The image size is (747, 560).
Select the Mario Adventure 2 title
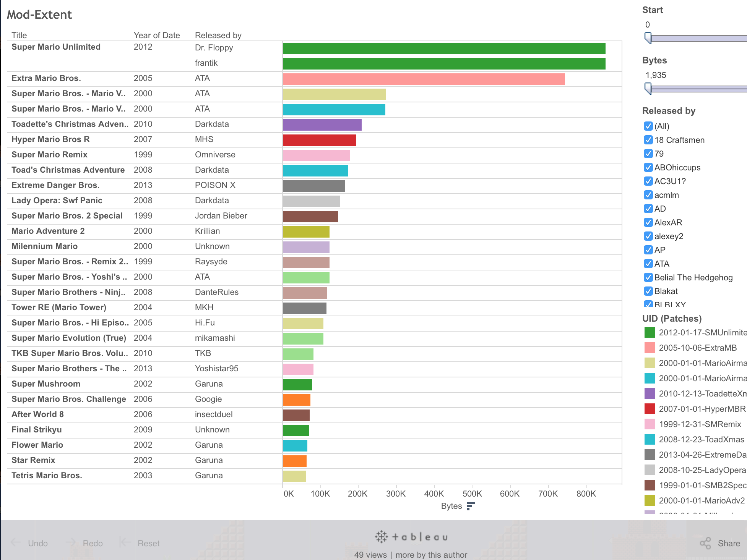click(48, 231)
